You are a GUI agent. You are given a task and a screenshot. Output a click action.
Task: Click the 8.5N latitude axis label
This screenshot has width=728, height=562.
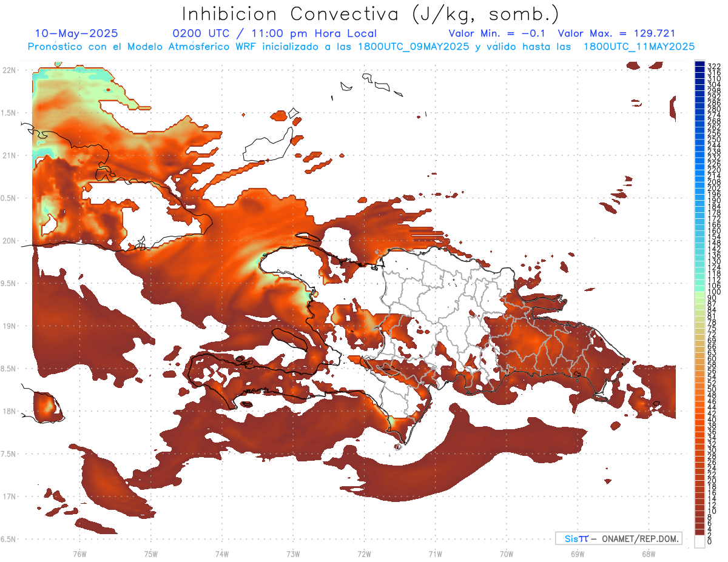9,369
